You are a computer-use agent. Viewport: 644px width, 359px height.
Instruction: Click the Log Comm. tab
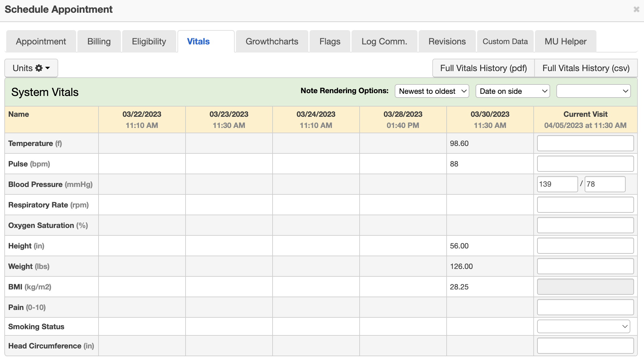click(384, 41)
